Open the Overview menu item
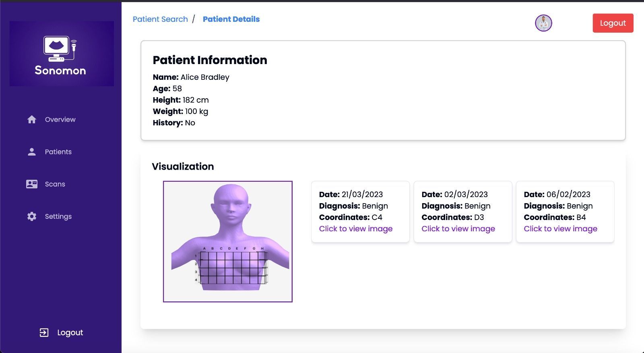 point(60,120)
